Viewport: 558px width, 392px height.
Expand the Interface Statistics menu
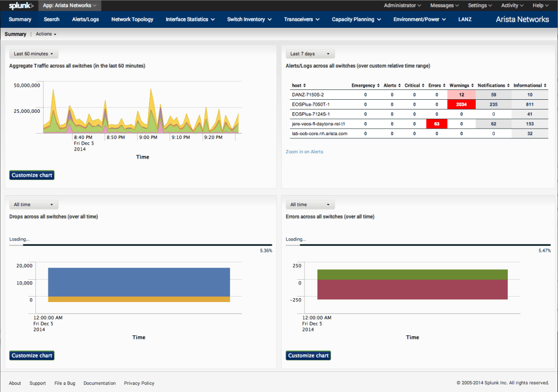coord(190,19)
